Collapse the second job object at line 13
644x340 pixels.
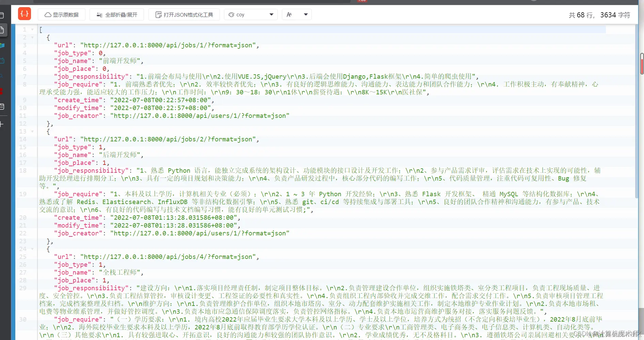point(32,132)
